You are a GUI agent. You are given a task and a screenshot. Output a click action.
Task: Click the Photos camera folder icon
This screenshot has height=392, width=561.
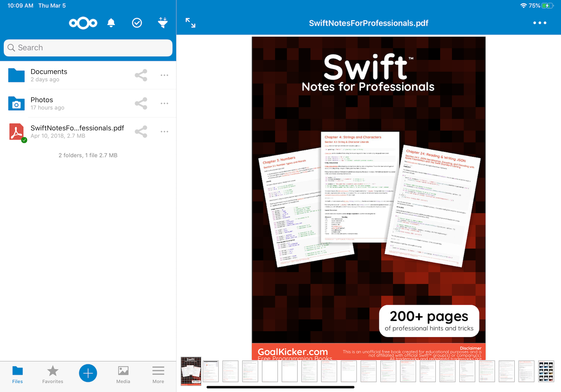tap(16, 103)
